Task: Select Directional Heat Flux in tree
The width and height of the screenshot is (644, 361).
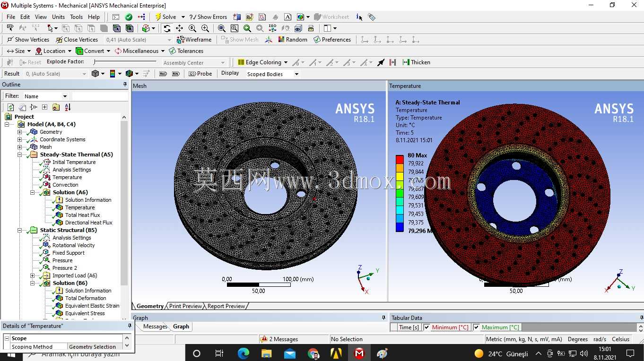Action: pyautogui.click(x=89, y=223)
